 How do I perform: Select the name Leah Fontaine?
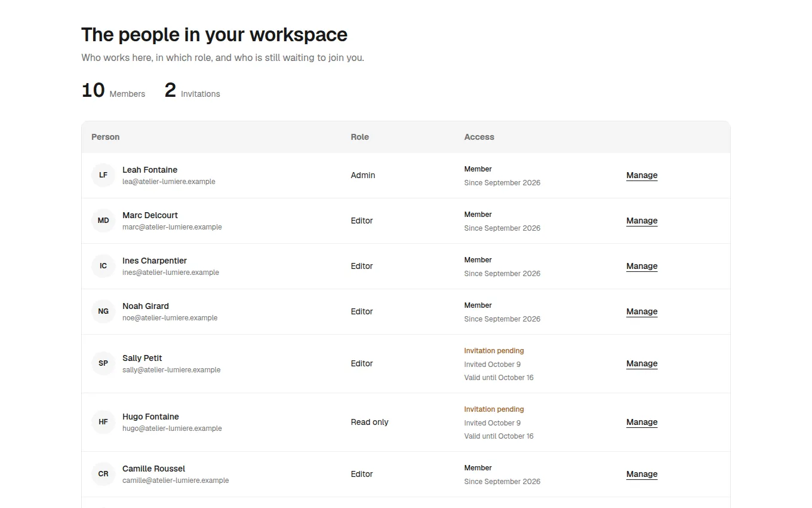[150, 170]
